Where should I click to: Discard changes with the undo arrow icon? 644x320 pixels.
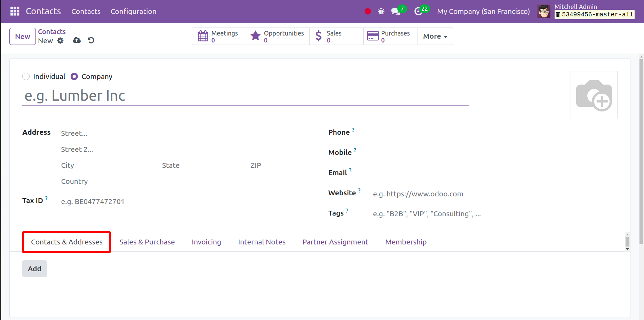[x=91, y=40]
